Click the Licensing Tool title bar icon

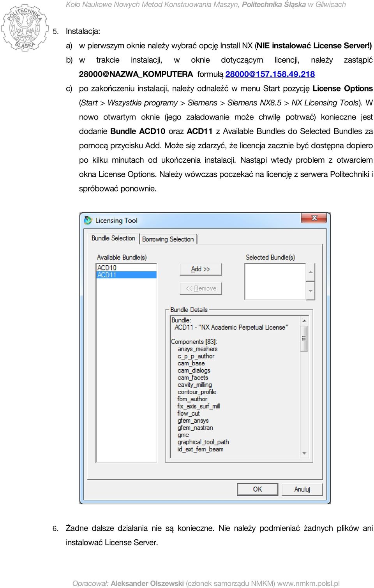pyautogui.click(x=88, y=220)
